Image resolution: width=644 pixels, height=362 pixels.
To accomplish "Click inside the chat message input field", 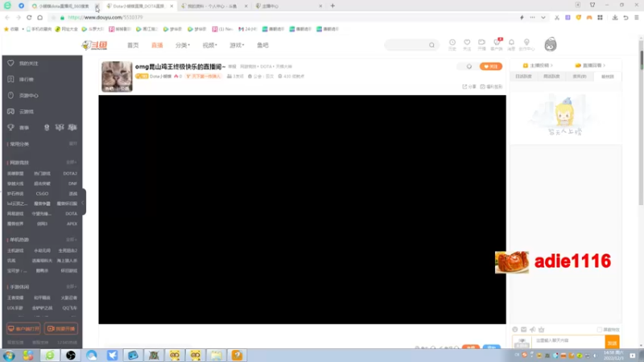I will coord(568,341).
